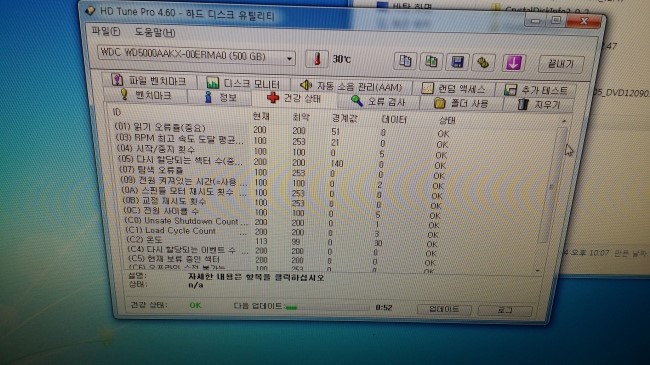Viewport: 650px width, 365px height.
Task: Select the 건강 상태 tab
Action: pos(295,98)
